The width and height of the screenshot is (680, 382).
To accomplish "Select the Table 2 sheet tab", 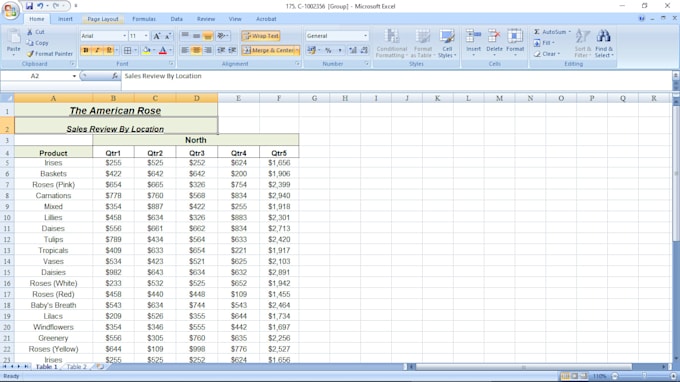I will pyautogui.click(x=77, y=367).
